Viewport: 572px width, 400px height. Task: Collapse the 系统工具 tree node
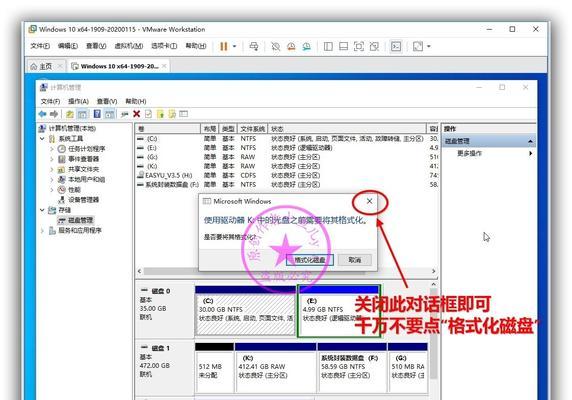coord(42,139)
